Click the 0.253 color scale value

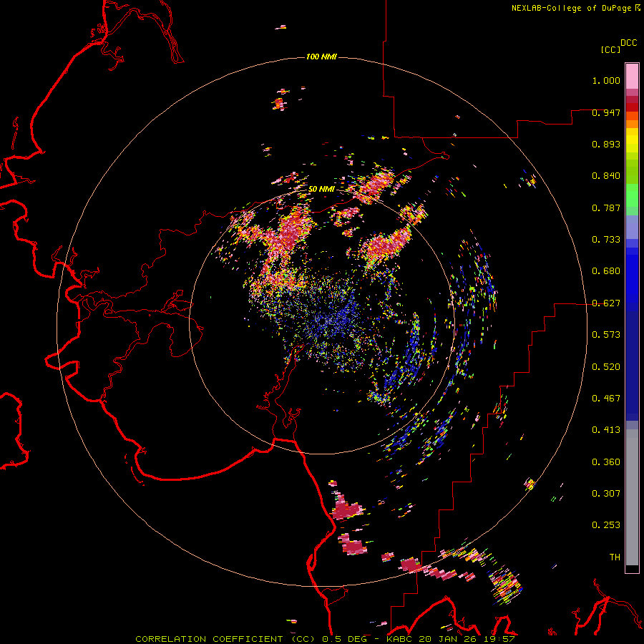point(606,525)
